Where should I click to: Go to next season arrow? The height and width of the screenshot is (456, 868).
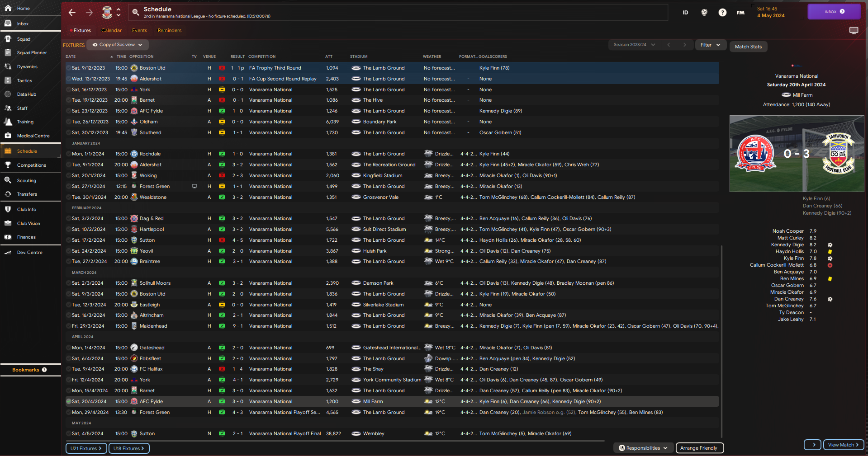(x=685, y=45)
